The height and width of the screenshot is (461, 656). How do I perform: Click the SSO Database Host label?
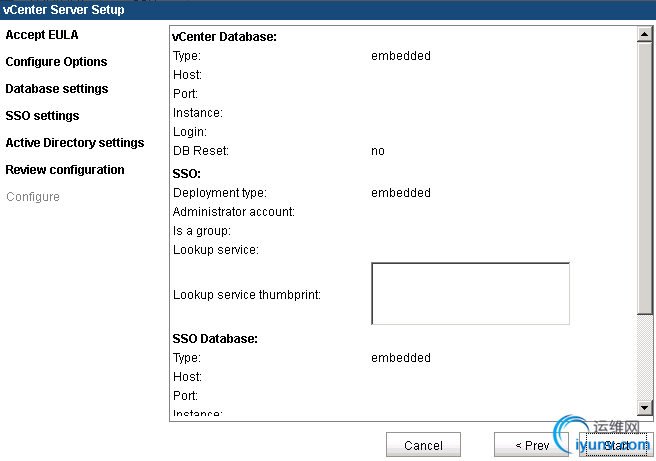[187, 377]
